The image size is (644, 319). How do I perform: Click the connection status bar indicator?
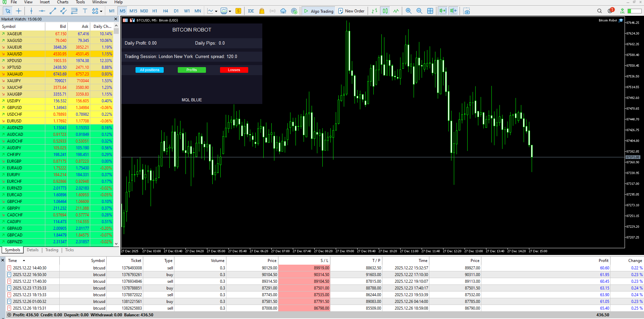click(x=635, y=11)
